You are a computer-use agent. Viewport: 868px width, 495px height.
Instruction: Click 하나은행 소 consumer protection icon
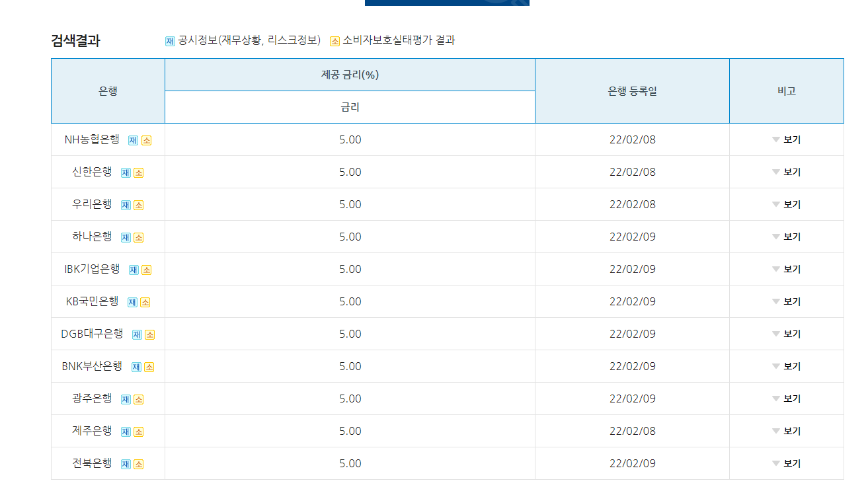(x=138, y=237)
